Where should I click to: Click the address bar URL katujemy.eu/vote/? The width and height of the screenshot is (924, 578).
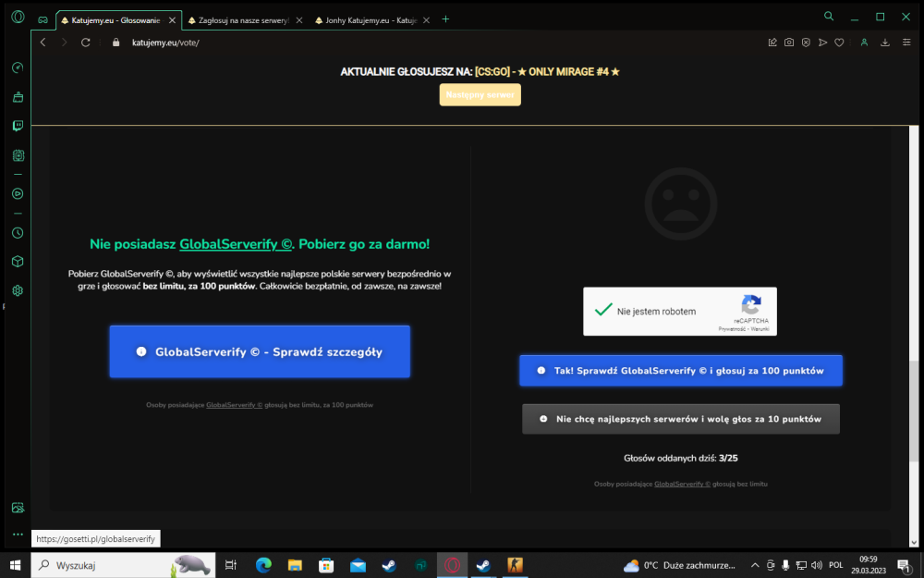coord(165,43)
